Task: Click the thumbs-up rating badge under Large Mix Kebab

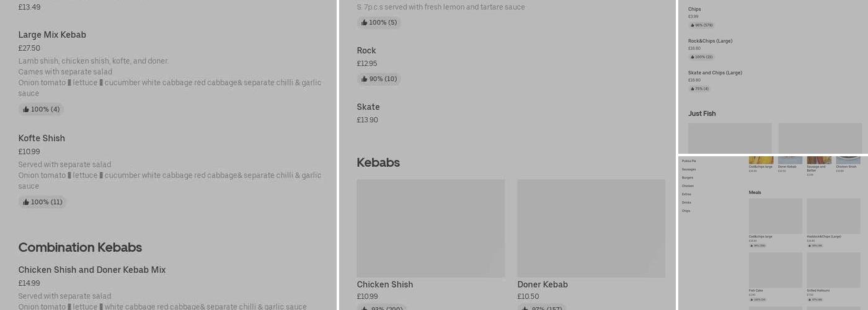Action: pos(41,110)
